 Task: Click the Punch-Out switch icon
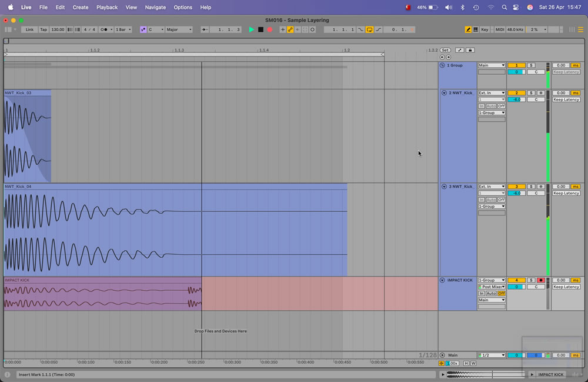[378, 29]
